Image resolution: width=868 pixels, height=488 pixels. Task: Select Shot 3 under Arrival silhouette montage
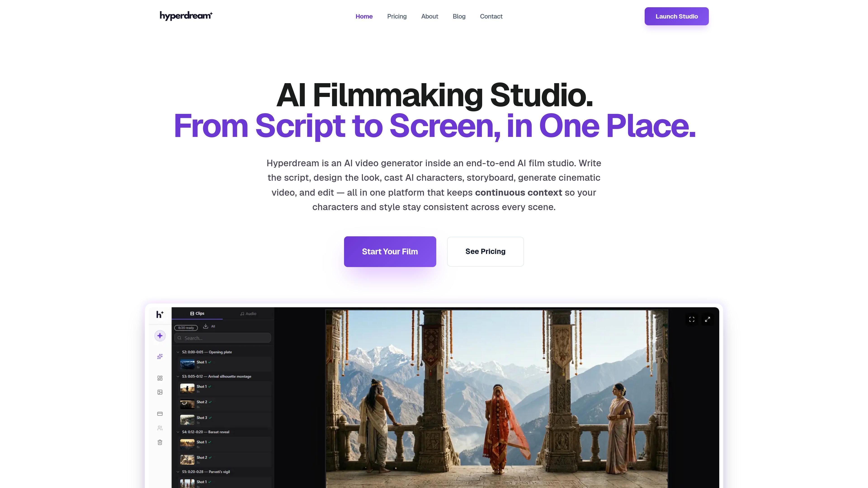point(224,420)
